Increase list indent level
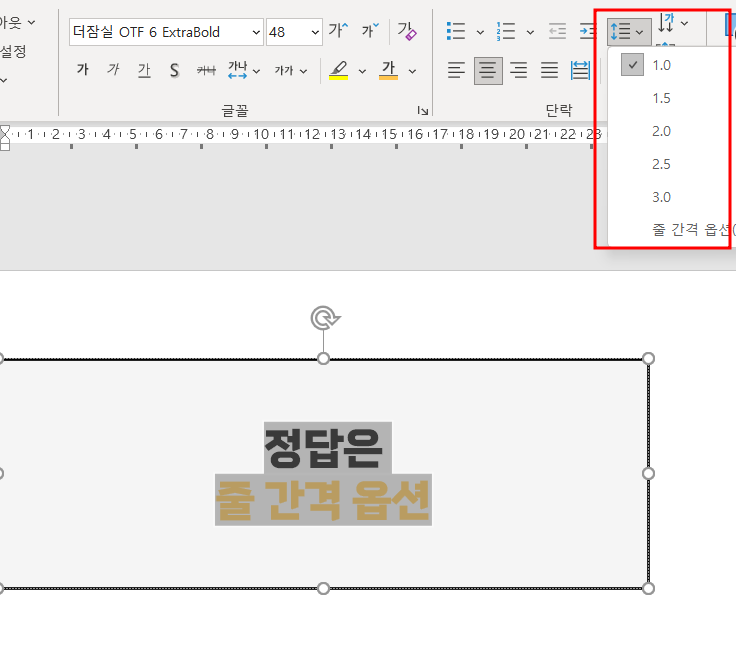This screenshot has height=653, width=736. click(588, 31)
